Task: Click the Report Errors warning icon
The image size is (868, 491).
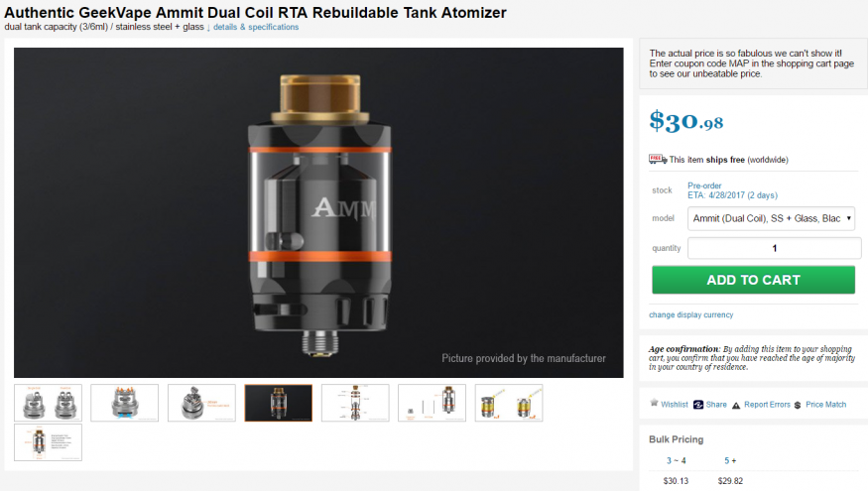Action: 736,406
